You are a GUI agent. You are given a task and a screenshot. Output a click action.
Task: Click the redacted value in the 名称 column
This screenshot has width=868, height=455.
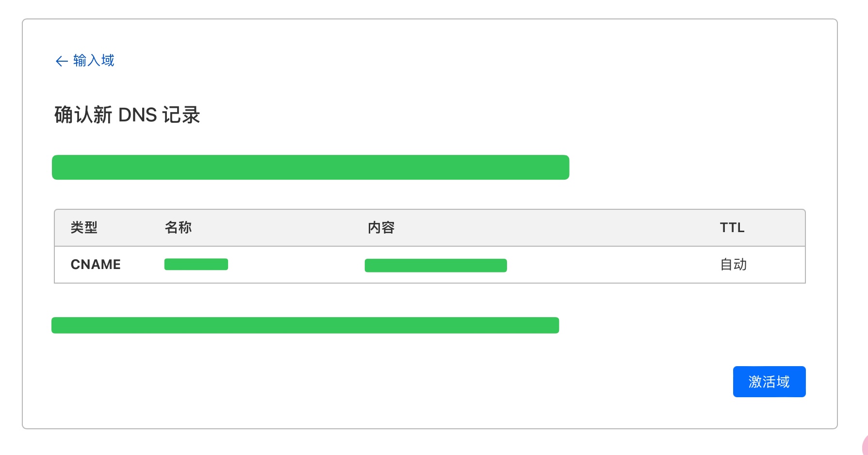pyautogui.click(x=196, y=264)
